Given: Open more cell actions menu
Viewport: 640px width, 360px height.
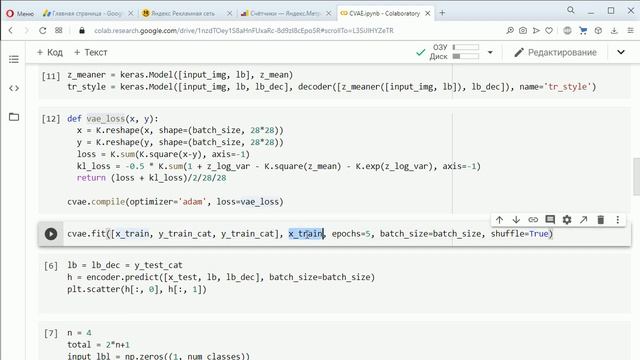Looking at the screenshot, I should 618,220.
